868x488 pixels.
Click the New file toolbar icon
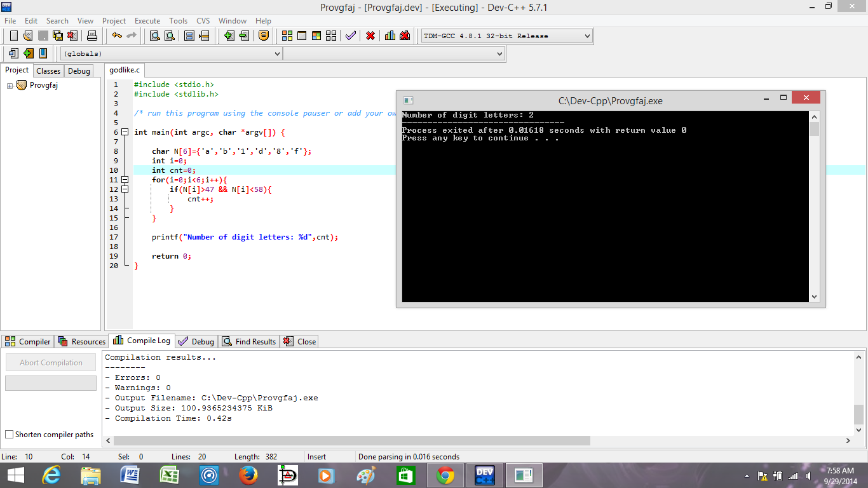pyautogui.click(x=13, y=36)
